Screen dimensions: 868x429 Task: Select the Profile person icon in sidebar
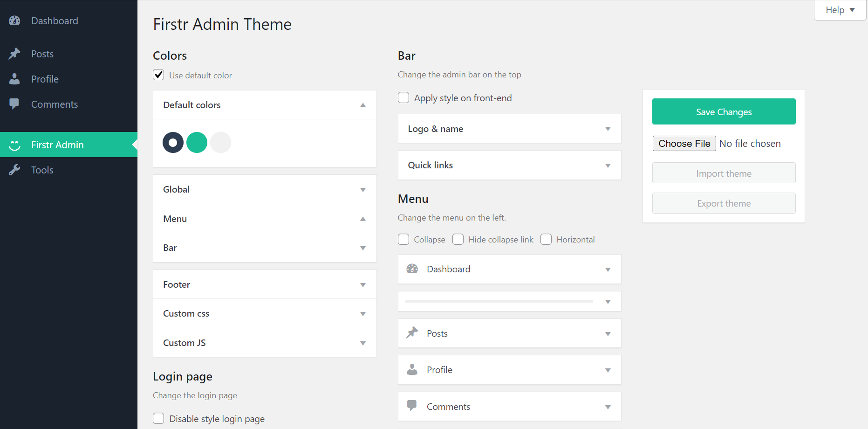pyautogui.click(x=14, y=79)
